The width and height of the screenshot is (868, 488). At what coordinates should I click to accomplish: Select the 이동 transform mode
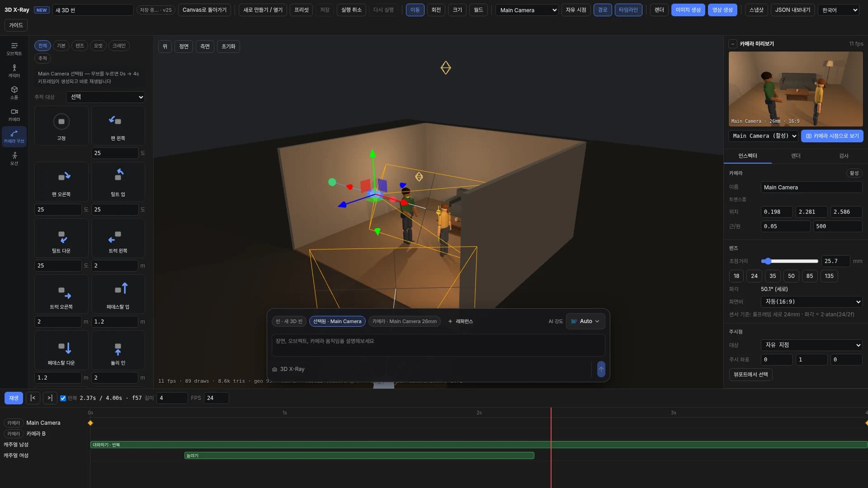coord(415,10)
